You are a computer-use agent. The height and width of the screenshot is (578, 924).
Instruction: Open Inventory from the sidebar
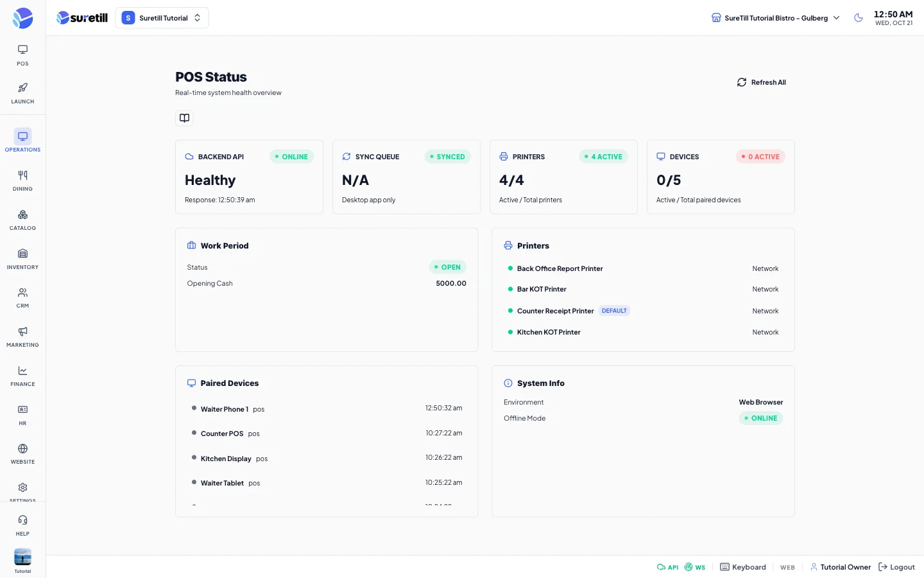(x=22, y=259)
